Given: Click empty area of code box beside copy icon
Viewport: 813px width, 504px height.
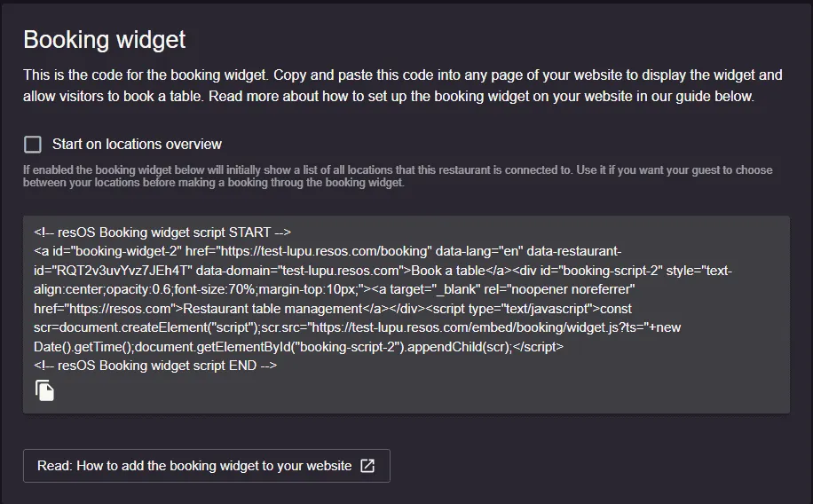Looking at the screenshot, I should tap(414, 391).
